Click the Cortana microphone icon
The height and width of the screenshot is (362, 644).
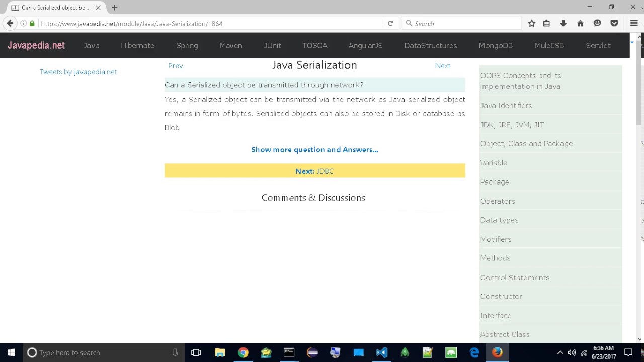(x=175, y=352)
